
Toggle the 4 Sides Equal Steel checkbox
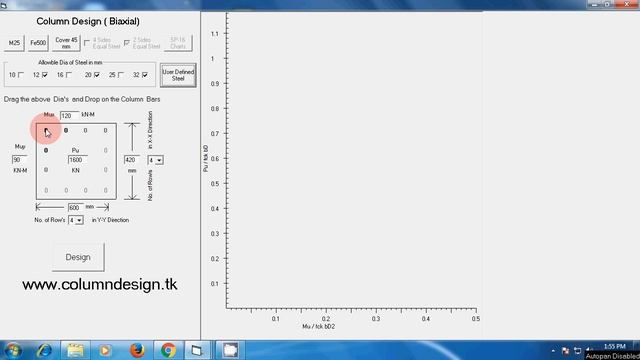tap(87, 42)
